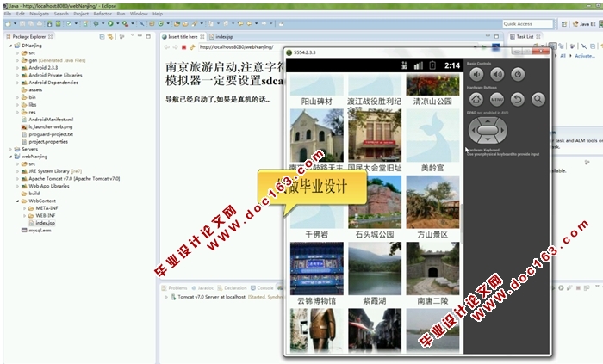Screen dimensions: 603x364
Task: Click the New file wizard toolbar icon
Action: (x=8, y=24)
